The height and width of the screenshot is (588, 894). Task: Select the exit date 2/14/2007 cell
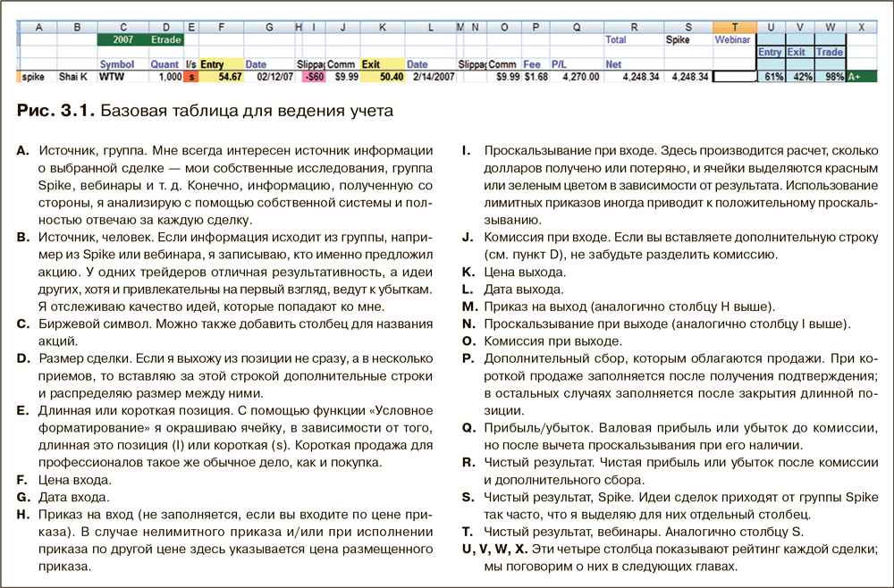click(x=430, y=78)
